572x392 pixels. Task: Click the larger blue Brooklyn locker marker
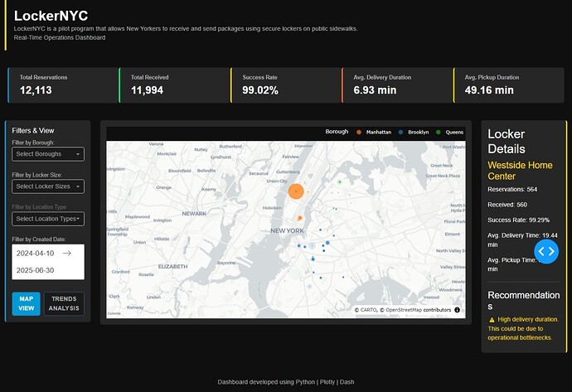[x=327, y=243]
